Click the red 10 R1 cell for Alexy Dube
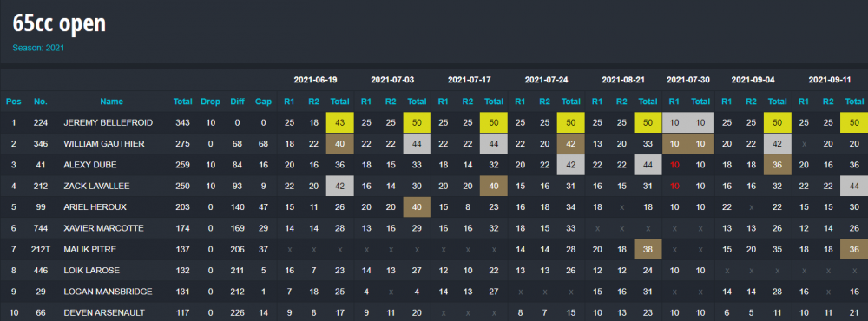 674,165
